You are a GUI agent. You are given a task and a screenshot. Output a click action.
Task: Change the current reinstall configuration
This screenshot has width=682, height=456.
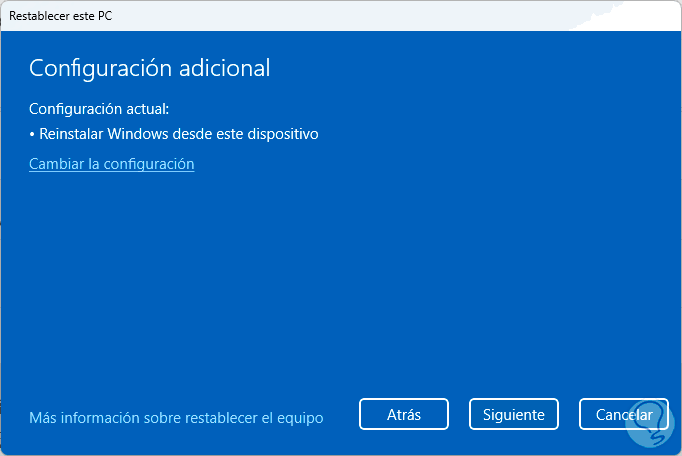click(111, 164)
